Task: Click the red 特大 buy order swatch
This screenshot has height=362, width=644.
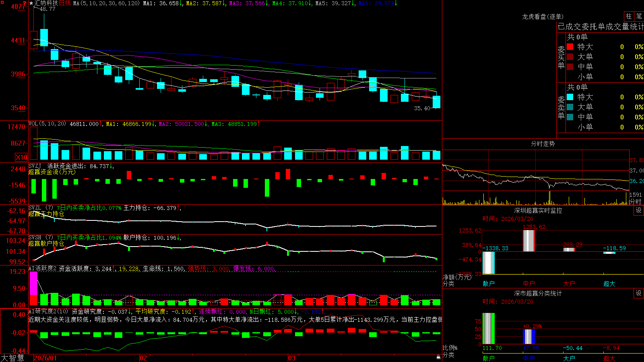Action: click(x=570, y=47)
